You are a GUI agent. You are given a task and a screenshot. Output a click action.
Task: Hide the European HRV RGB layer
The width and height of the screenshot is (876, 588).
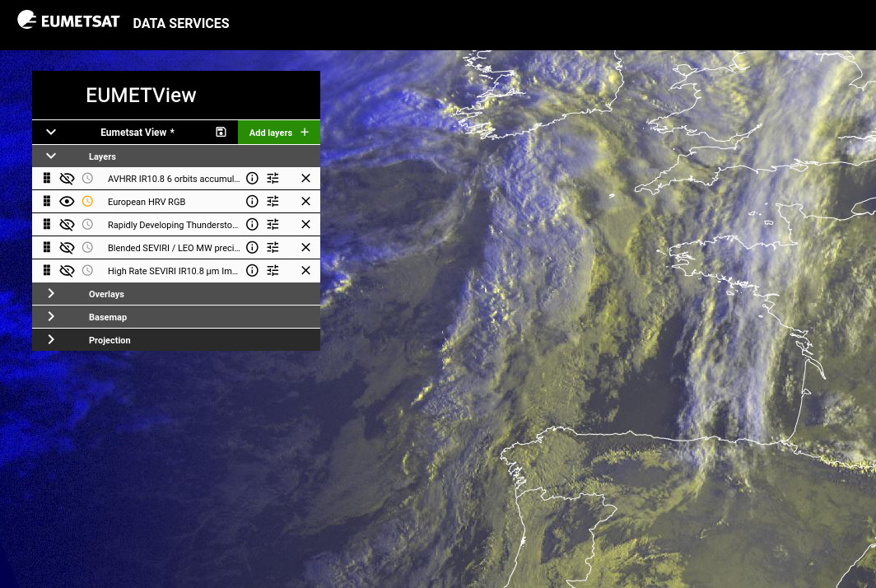[x=67, y=201]
